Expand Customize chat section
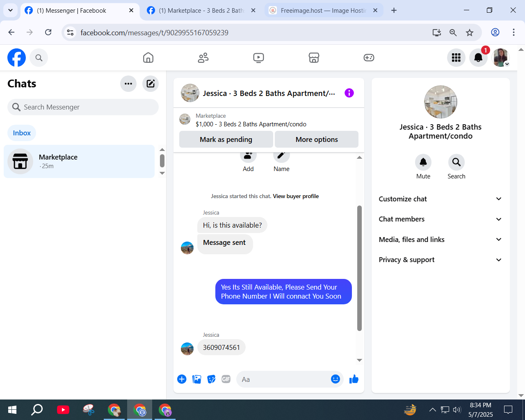The width and height of the screenshot is (525, 420). (x=440, y=199)
